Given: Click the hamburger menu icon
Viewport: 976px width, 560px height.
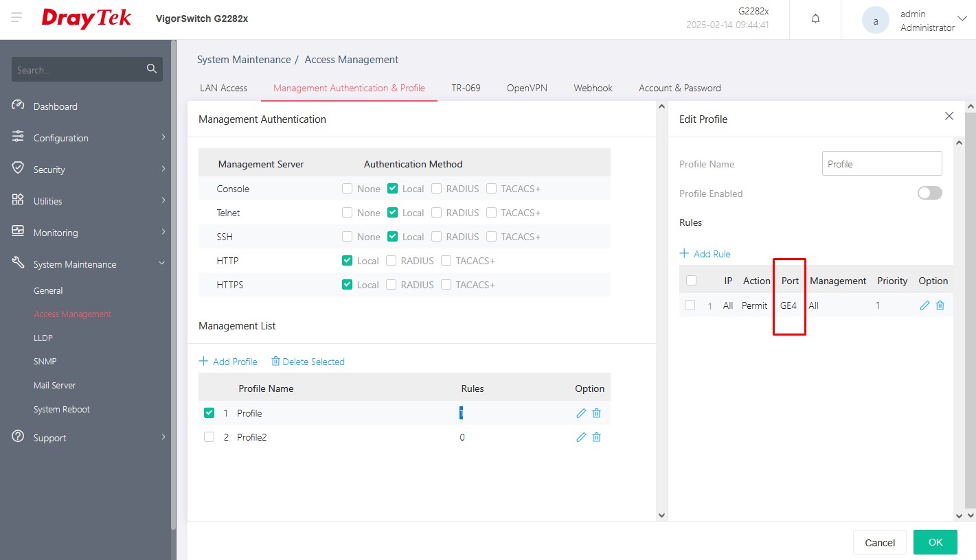Looking at the screenshot, I should 16,19.
